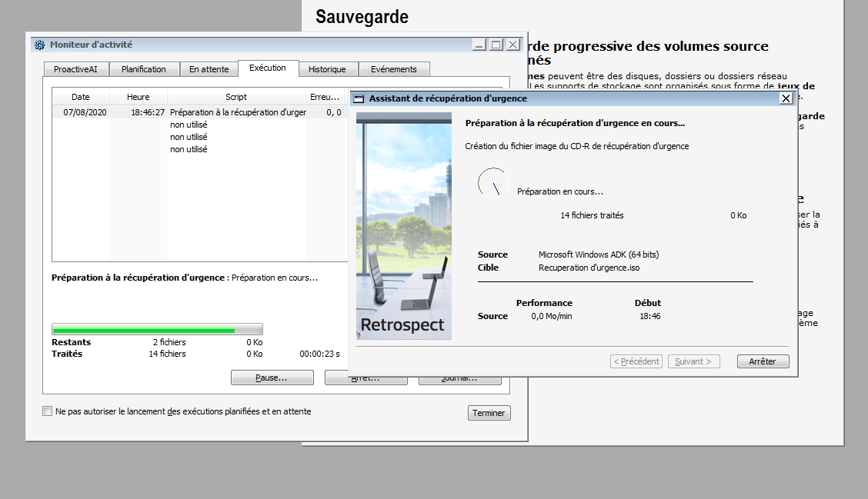868x499 pixels.
Task: Show the Evénements tab
Action: (x=394, y=69)
